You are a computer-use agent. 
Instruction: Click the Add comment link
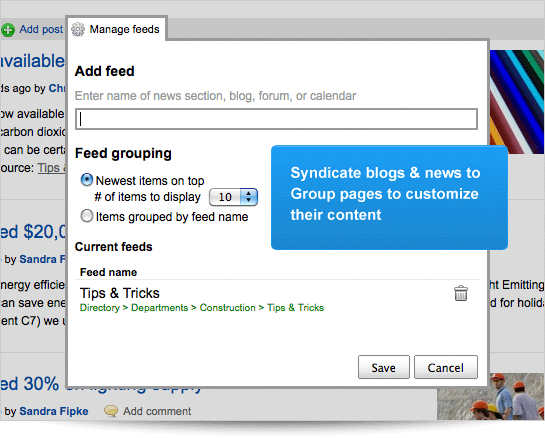tap(157, 411)
